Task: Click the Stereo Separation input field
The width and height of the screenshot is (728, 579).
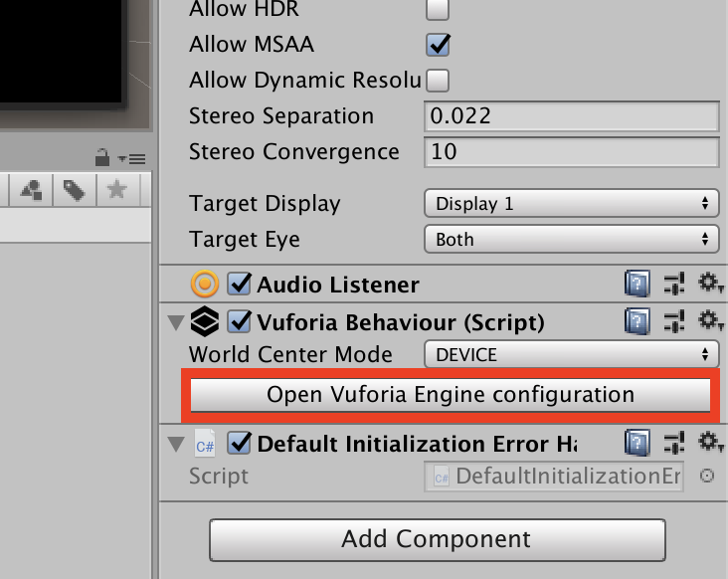Action: coord(571,116)
